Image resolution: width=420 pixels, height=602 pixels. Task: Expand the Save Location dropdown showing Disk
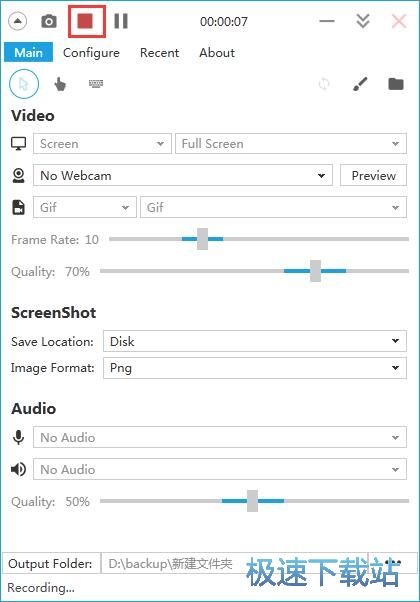pos(255,341)
